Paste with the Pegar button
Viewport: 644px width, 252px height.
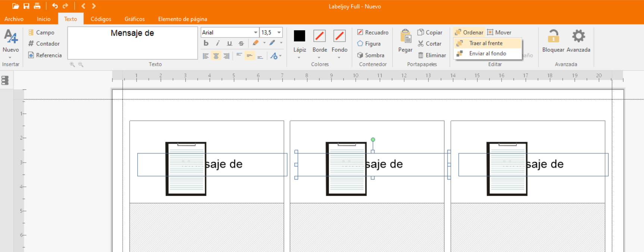(x=405, y=41)
